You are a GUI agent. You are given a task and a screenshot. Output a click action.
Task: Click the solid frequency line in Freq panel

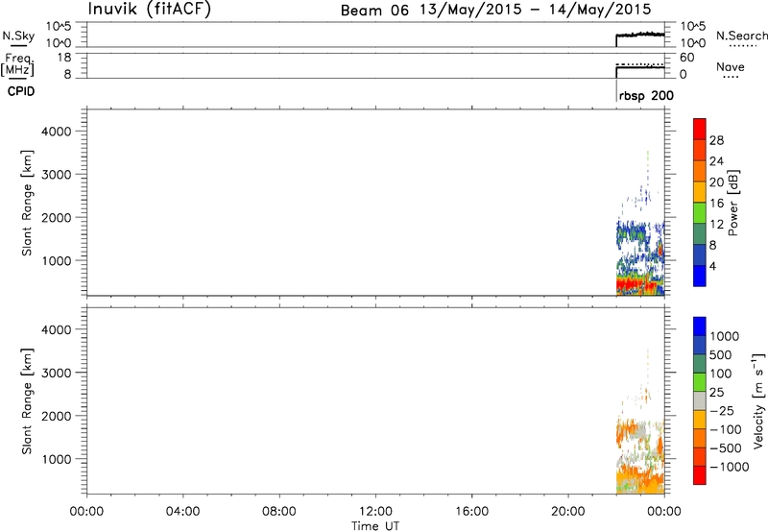click(640, 67)
